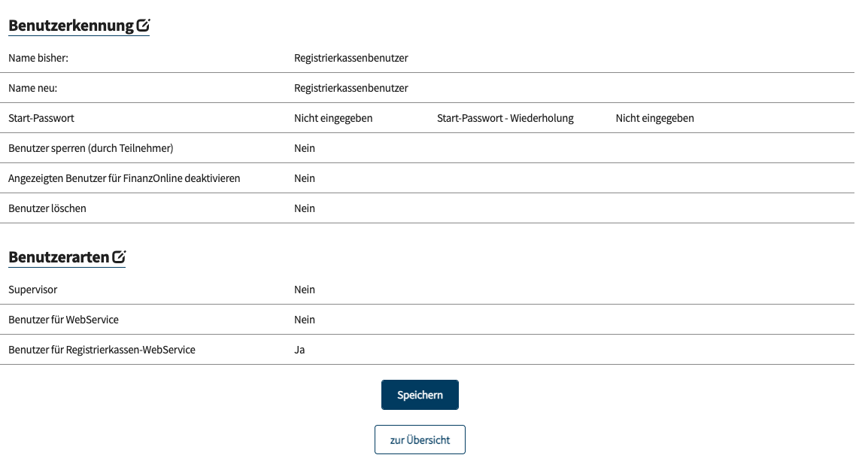Screen dimensions: 868x458
Task: Click the 'Benutzer für WebService' label
Action: (63, 320)
